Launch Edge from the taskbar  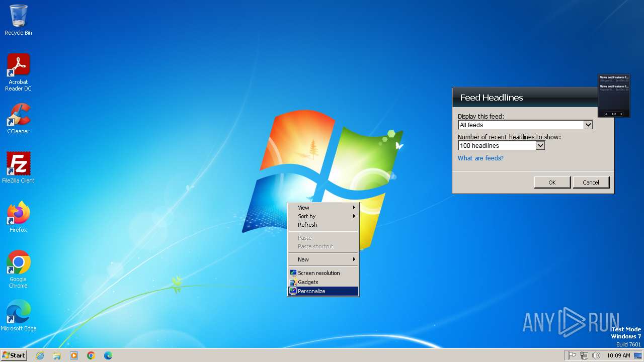(x=108, y=355)
